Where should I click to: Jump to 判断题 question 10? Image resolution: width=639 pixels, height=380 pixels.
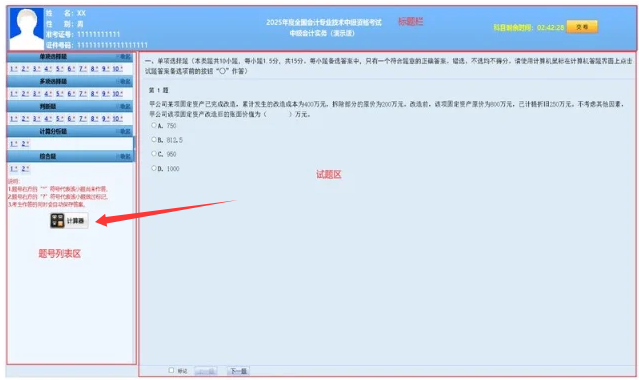coord(118,119)
